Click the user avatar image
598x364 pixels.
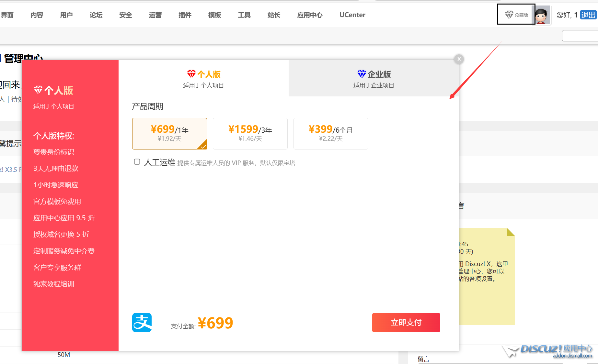pyautogui.click(x=542, y=15)
